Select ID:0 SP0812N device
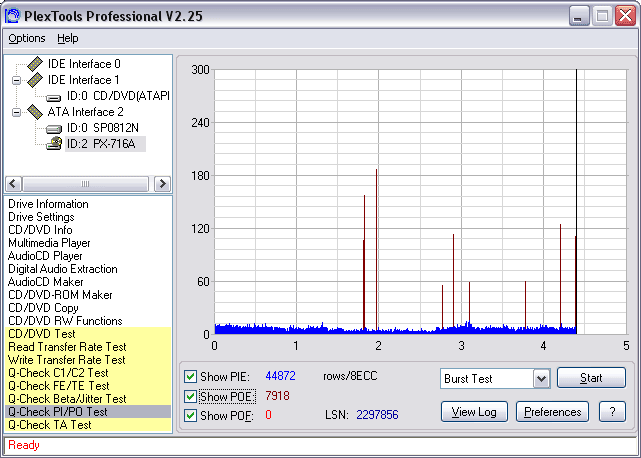The image size is (641, 458). click(103, 128)
